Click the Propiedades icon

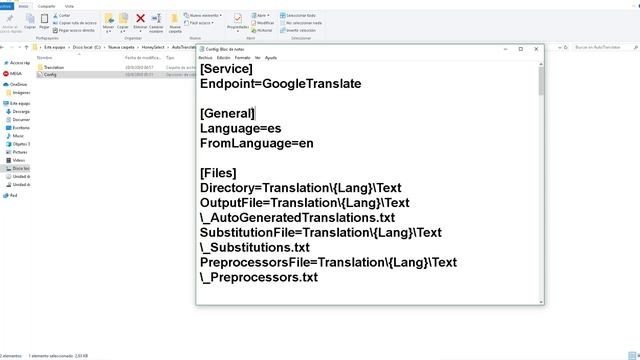click(x=238, y=18)
